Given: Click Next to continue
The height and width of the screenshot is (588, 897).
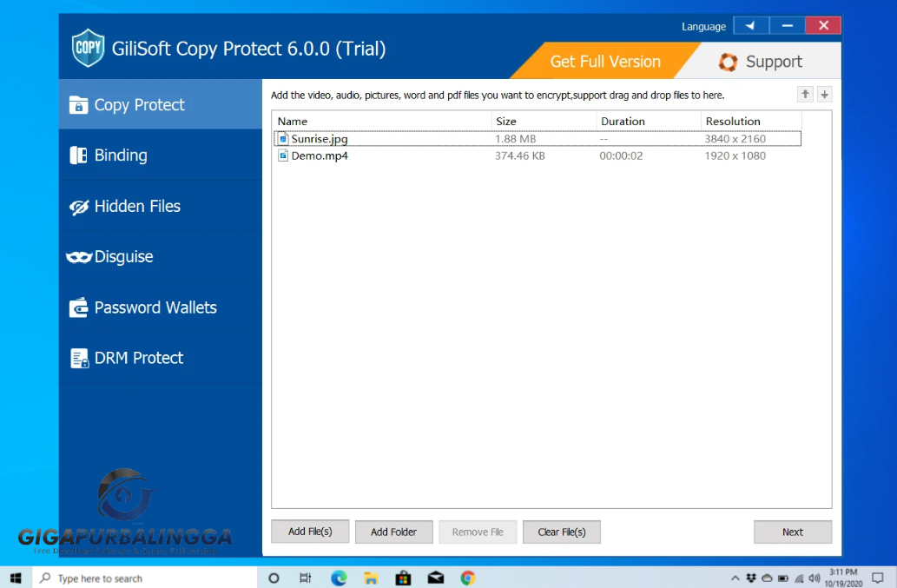Looking at the screenshot, I should pos(793,532).
